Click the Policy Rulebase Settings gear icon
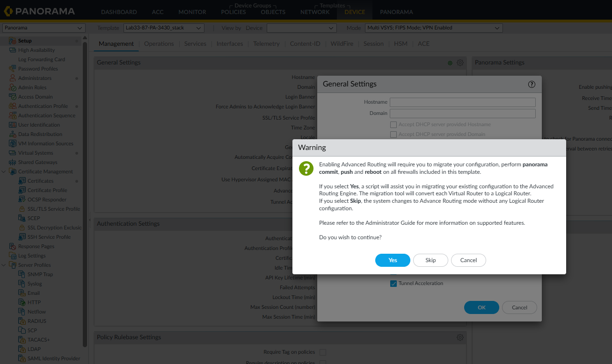612x364 pixels. tap(460, 337)
